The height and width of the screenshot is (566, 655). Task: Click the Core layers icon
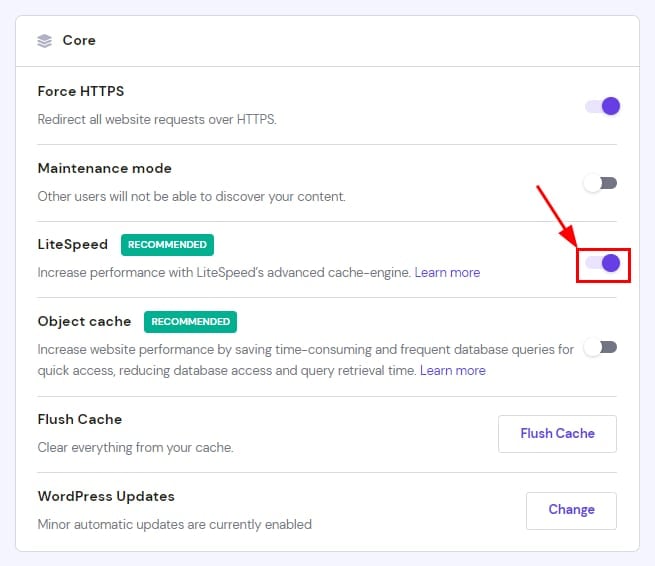(x=44, y=41)
